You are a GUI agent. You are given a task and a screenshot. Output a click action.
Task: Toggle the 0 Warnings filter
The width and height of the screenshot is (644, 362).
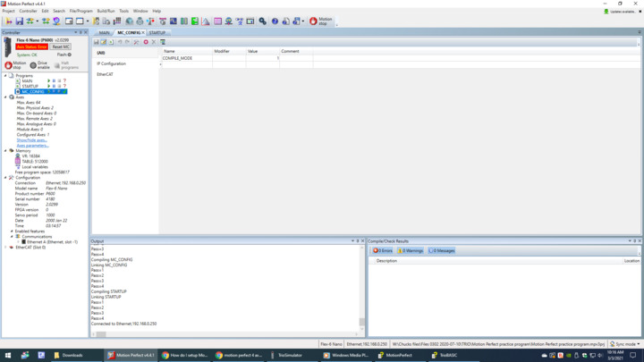pos(410,250)
